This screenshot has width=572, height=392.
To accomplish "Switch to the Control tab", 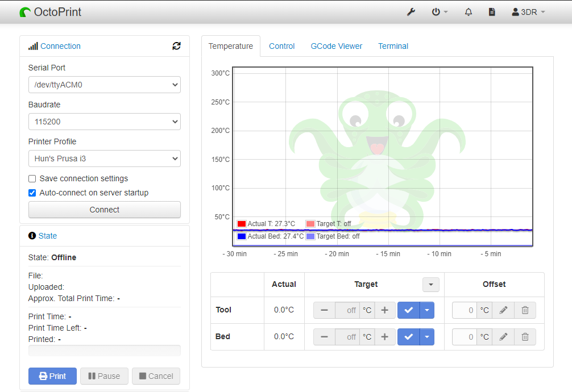I will (281, 47).
